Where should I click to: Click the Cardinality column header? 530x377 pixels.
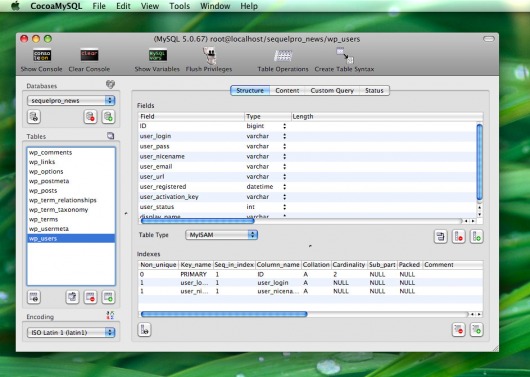click(349, 265)
